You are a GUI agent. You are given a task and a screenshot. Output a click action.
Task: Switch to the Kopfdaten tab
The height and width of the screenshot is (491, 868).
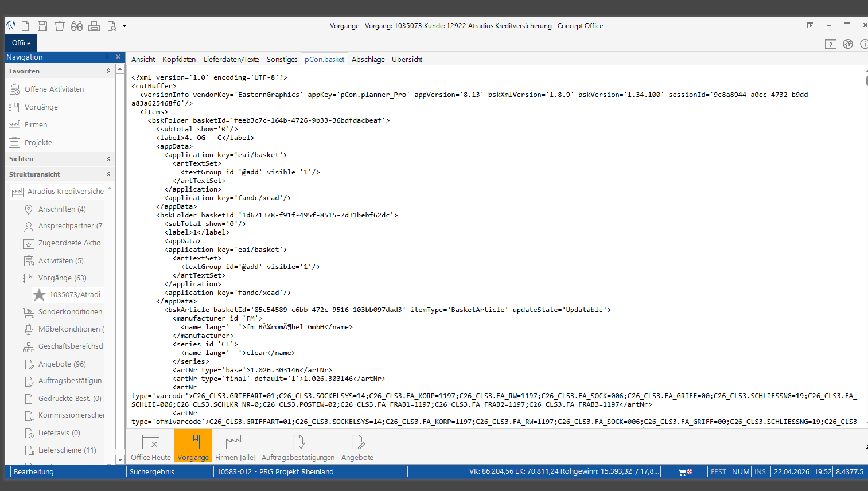point(178,60)
